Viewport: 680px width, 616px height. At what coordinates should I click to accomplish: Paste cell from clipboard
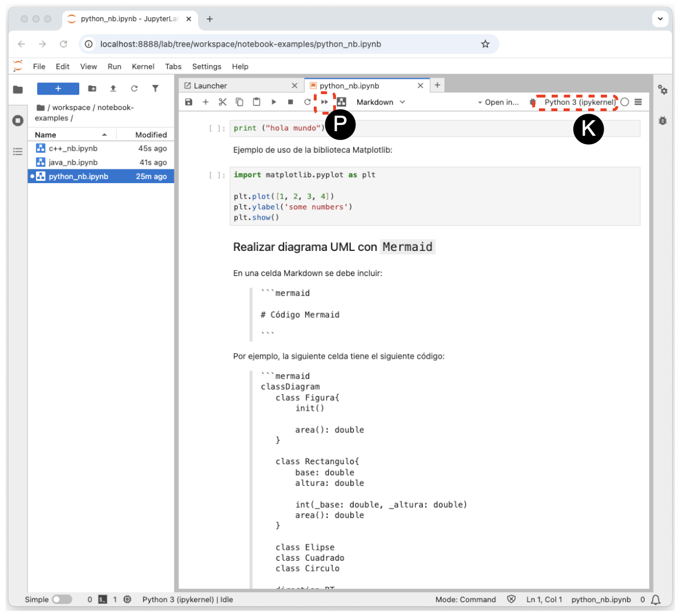click(x=257, y=102)
